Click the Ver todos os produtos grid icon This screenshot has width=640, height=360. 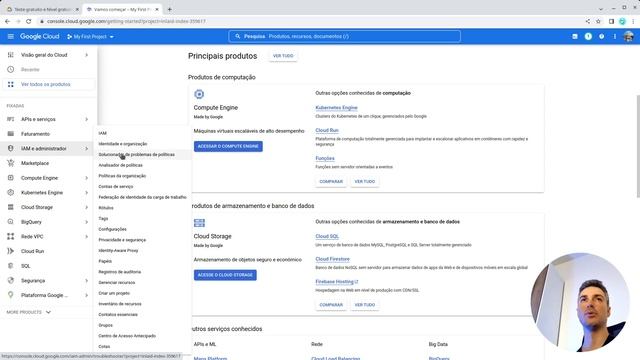pos(11,84)
